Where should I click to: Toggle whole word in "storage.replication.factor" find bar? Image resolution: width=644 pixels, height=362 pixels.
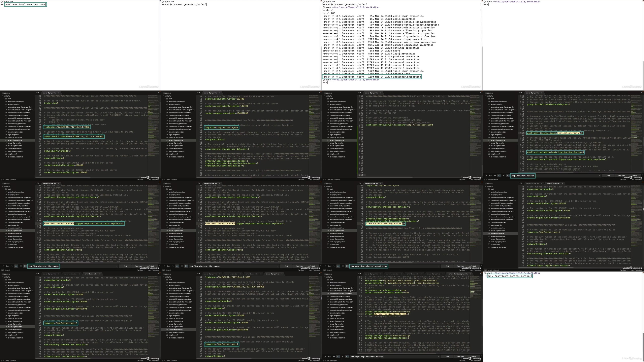click(334, 357)
